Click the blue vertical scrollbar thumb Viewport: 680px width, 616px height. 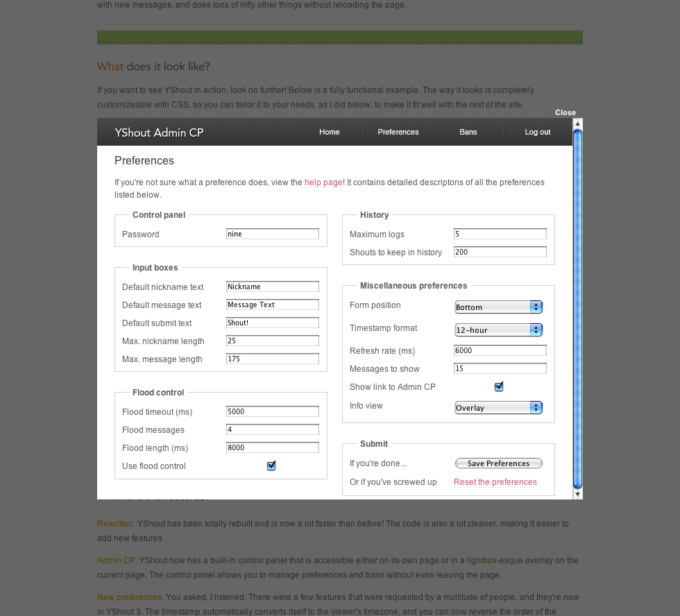click(577, 309)
